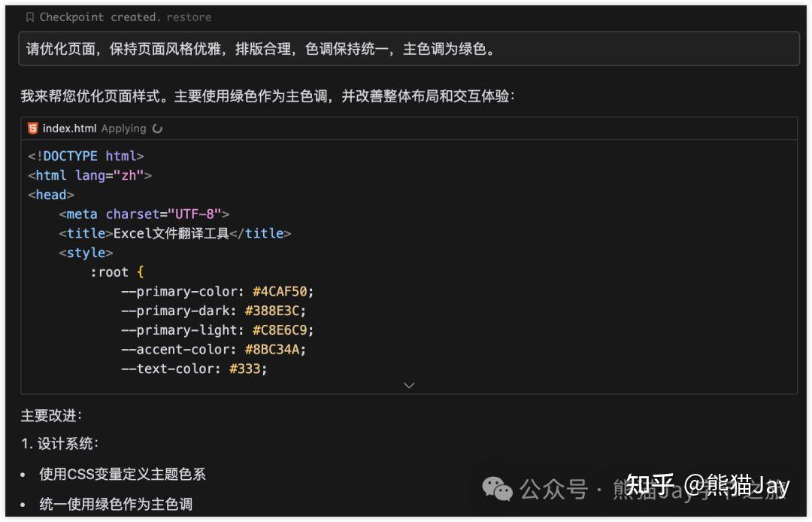The width and height of the screenshot is (812, 522).
Task: Click the restore checkpoint link
Action: point(189,17)
